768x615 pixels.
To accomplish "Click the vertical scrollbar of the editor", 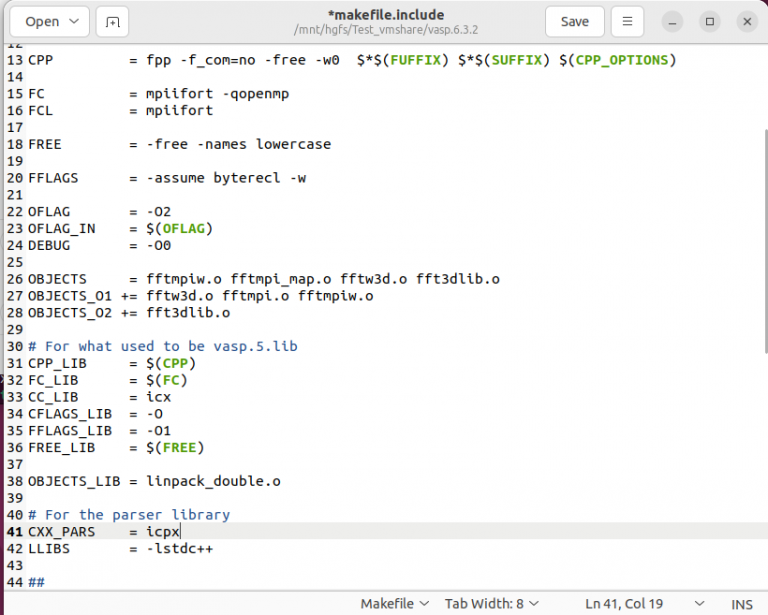I will [765, 240].
